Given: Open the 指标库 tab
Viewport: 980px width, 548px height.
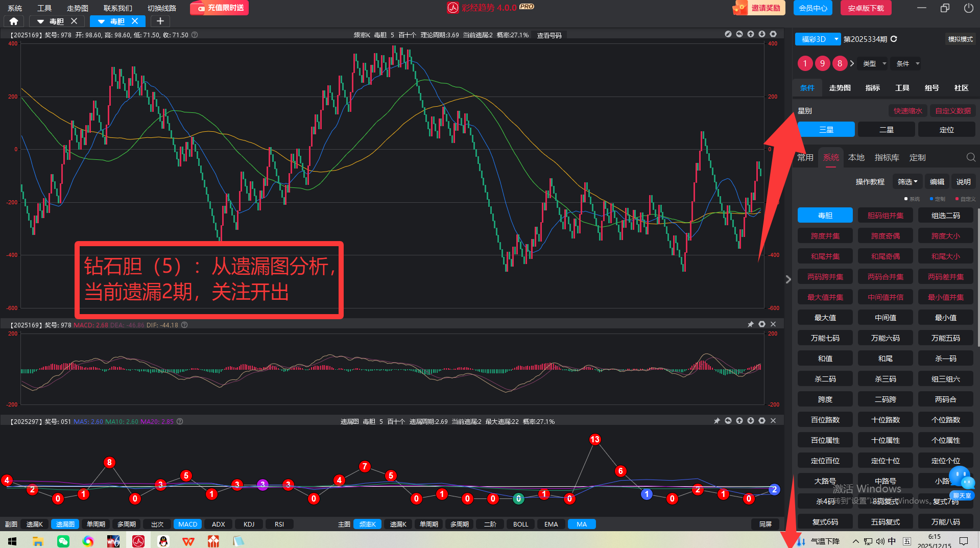Looking at the screenshot, I should tap(887, 157).
